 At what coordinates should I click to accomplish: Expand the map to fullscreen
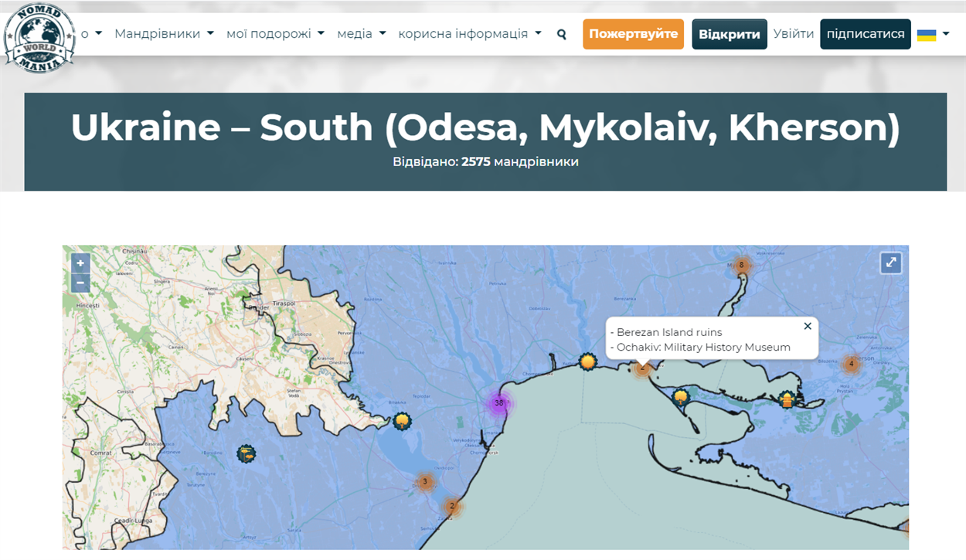point(891,263)
